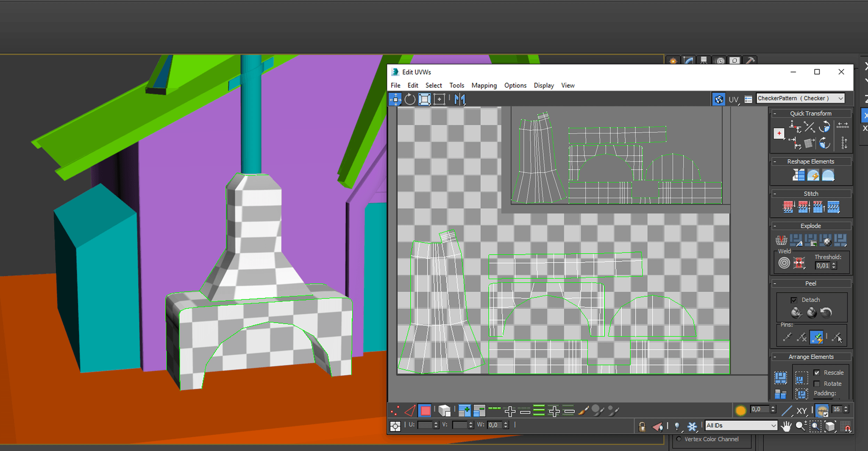Screen dimensions: 868x451
Task: Click the U coordinate input field
Action: point(426,425)
